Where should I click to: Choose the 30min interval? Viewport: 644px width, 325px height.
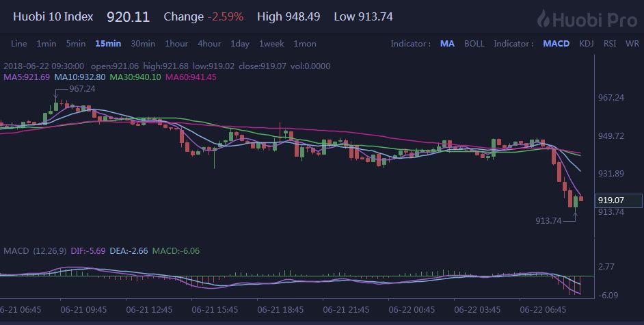pyautogui.click(x=143, y=44)
